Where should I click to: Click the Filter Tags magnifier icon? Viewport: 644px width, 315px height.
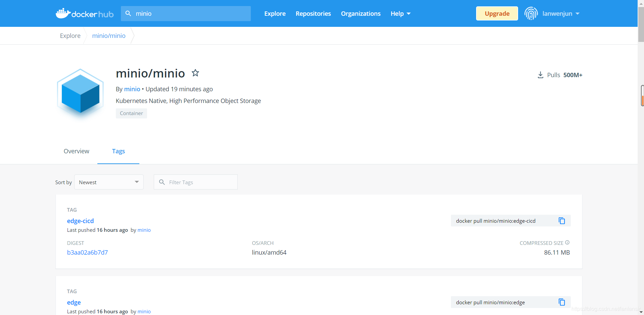click(162, 182)
